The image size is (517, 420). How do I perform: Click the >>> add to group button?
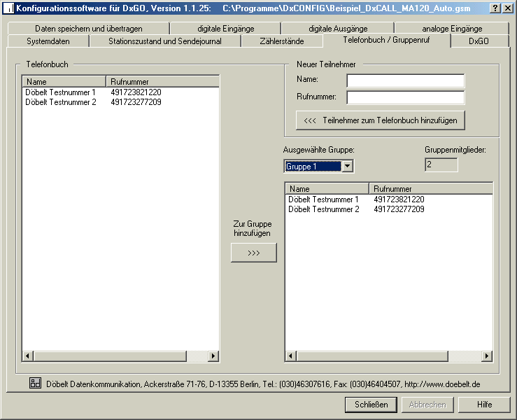253,253
